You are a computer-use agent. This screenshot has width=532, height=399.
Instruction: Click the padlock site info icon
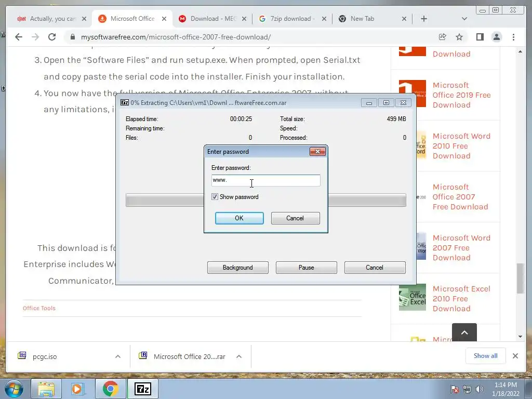coord(72,37)
